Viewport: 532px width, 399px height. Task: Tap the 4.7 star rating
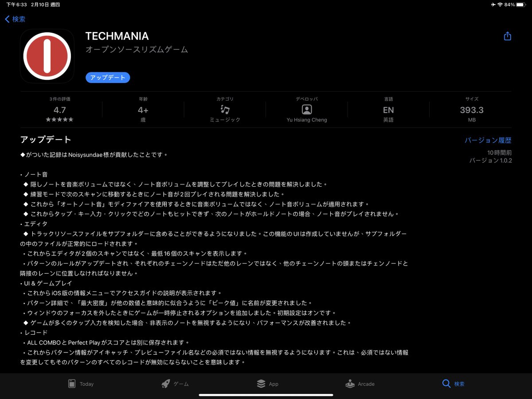pos(59,110)
